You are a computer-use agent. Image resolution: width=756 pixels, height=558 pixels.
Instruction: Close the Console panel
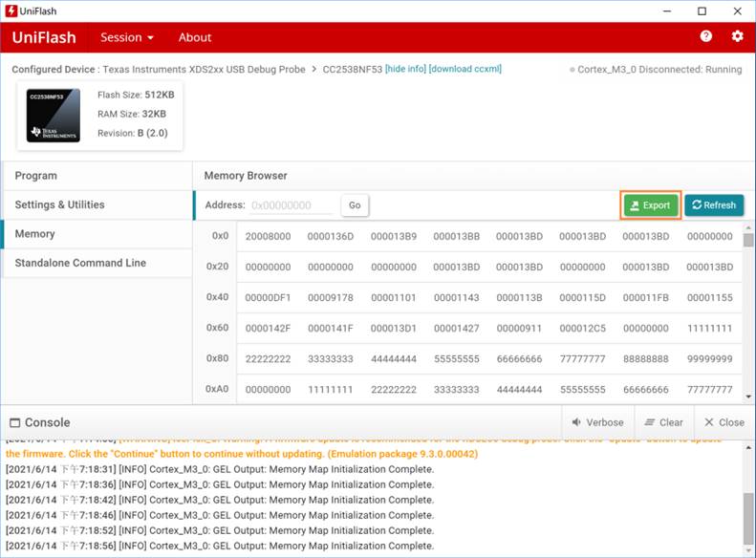[724, 422]
